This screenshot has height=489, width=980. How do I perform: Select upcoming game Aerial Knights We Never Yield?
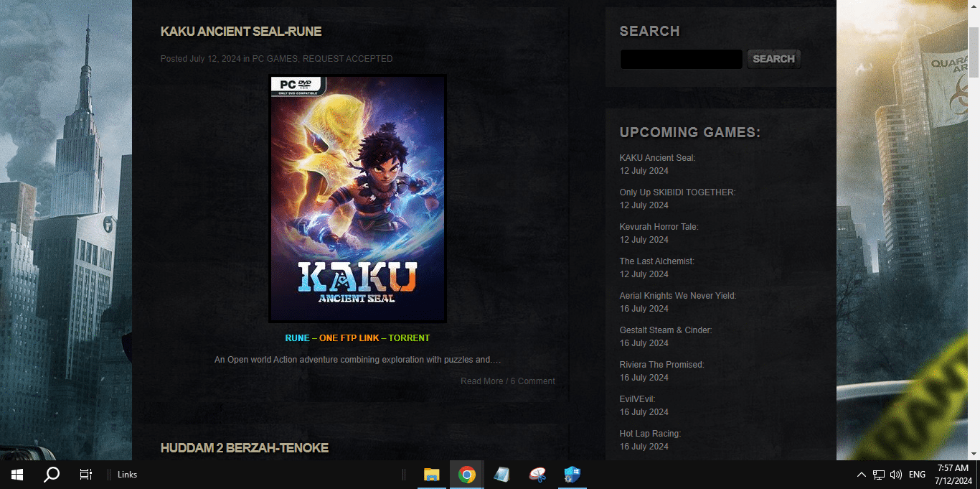click(x=678, y=296)
